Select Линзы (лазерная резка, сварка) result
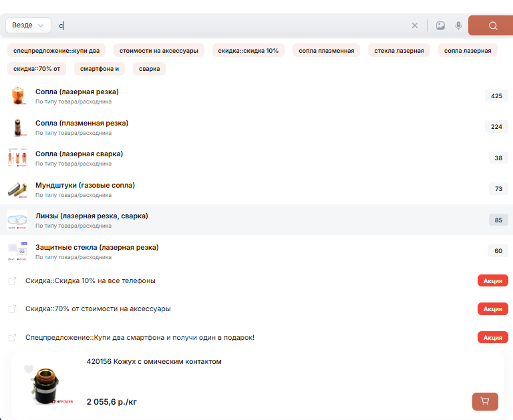 pyautogui.click(x=92, y=216)
